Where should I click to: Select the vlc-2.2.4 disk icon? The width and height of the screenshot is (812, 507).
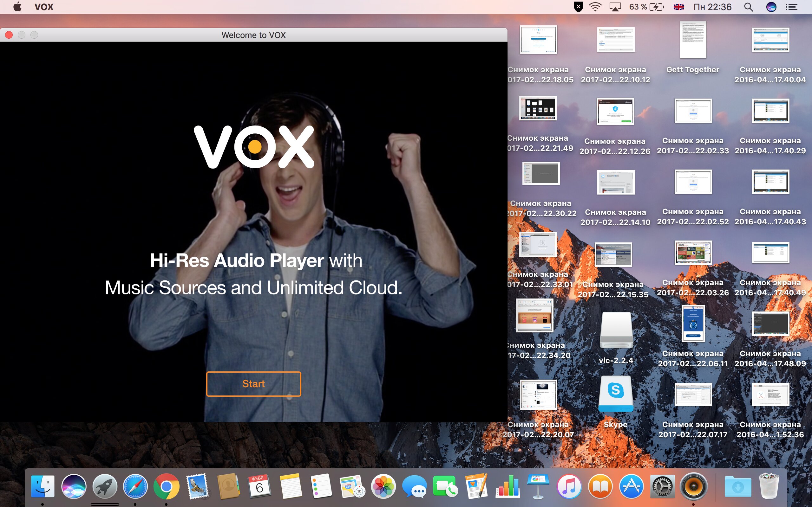(616, 331)
